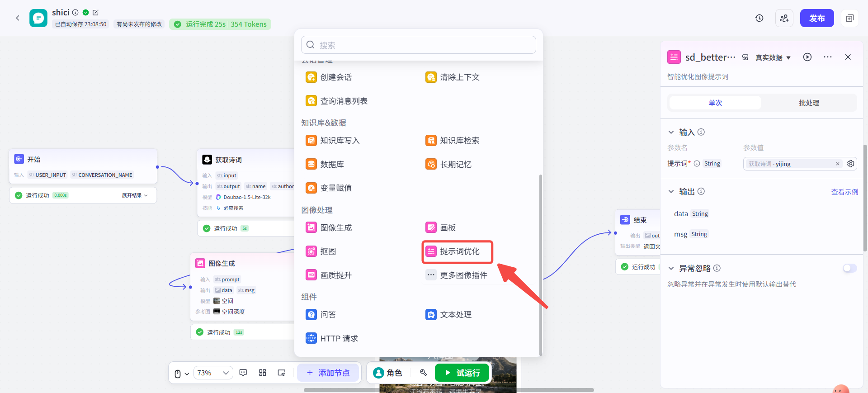The height and width of the screenshot is (393, 868).
Task: Open the sd_better more options ellipsis
Action: tap(828, 57)
